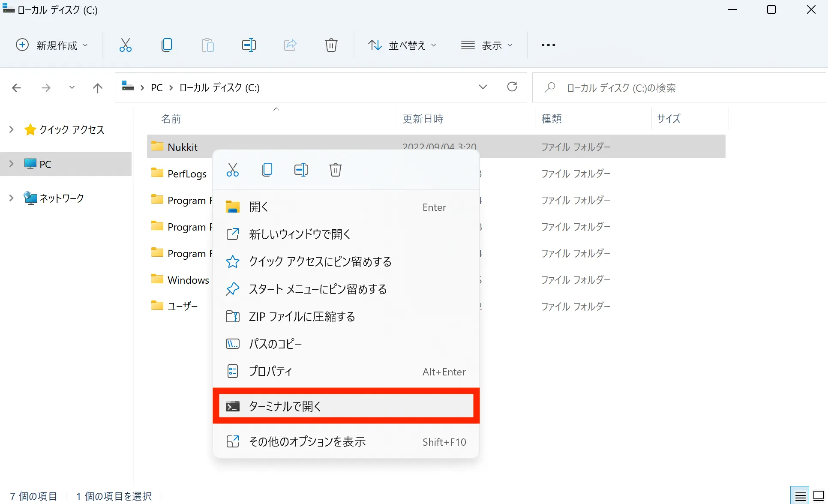Click the Rename icon in the top toolbar
The height and width of the screenshot is (504, 828).
249,45
